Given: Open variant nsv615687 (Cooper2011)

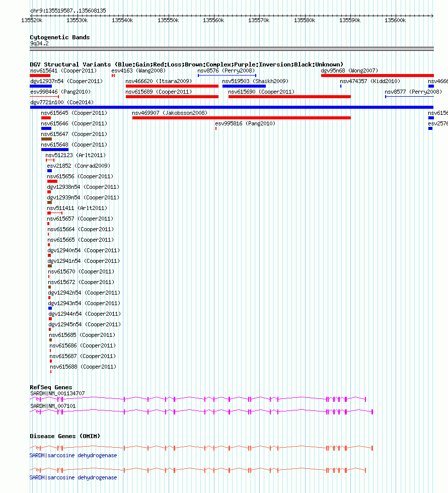Looking at the screenshot, I should 83,356.
